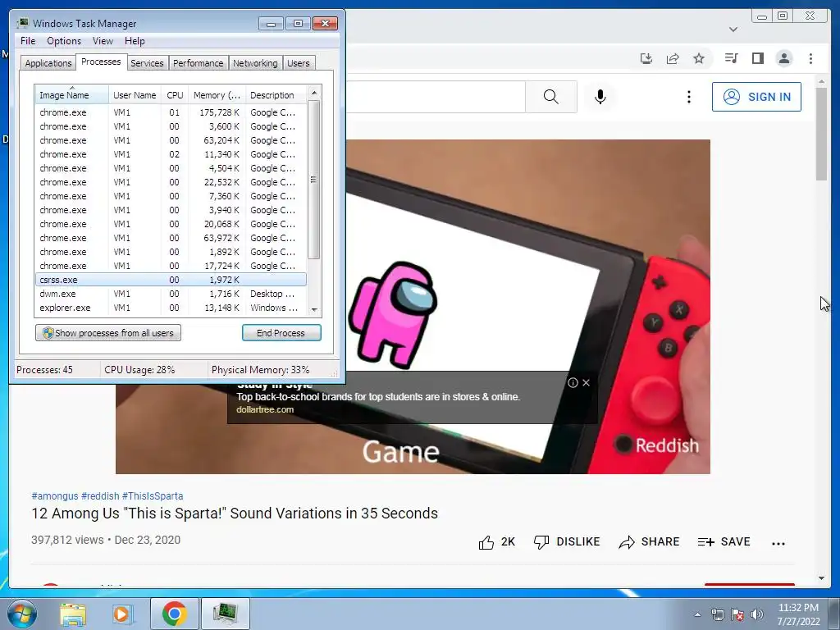
Task: Click #ThisIsSparta hashtag link
Action: point(153,496)
